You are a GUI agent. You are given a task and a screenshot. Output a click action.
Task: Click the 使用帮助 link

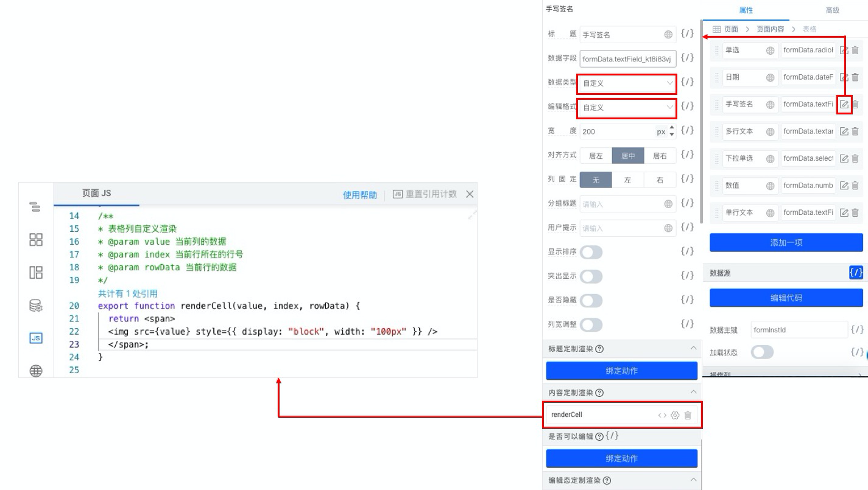point(359,195)
